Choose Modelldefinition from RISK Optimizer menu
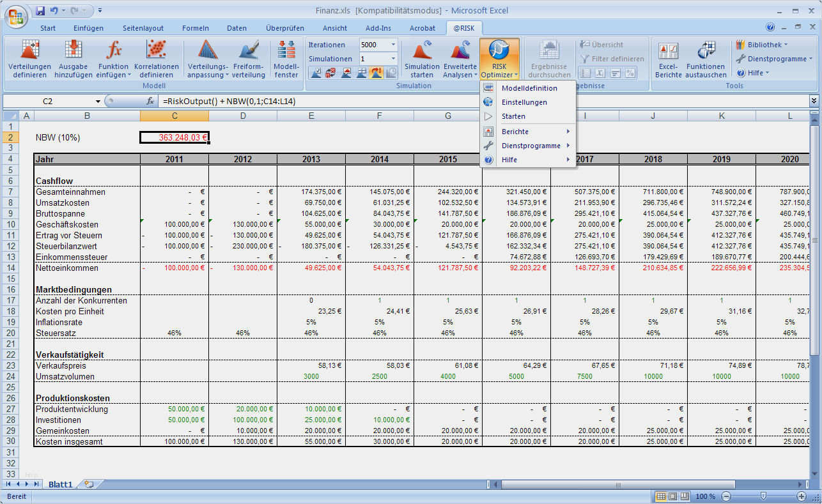Screen dimensions: 822x504 [529, 88]
